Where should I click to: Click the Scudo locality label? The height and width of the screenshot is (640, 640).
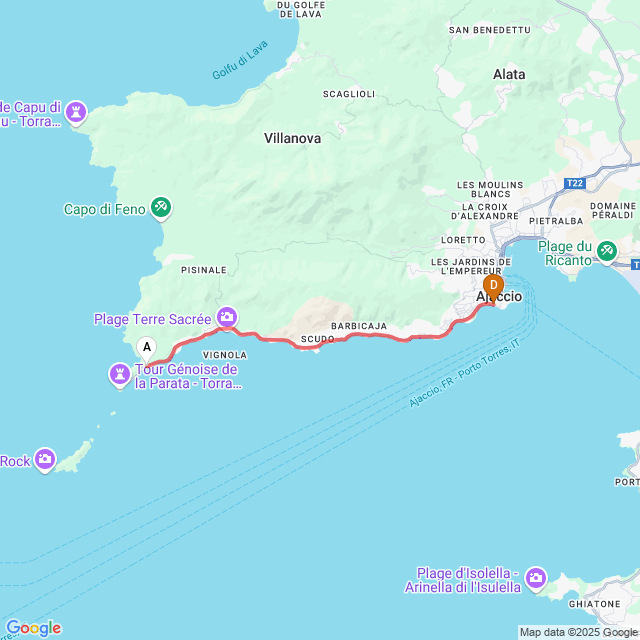click(x=318, y=339)
